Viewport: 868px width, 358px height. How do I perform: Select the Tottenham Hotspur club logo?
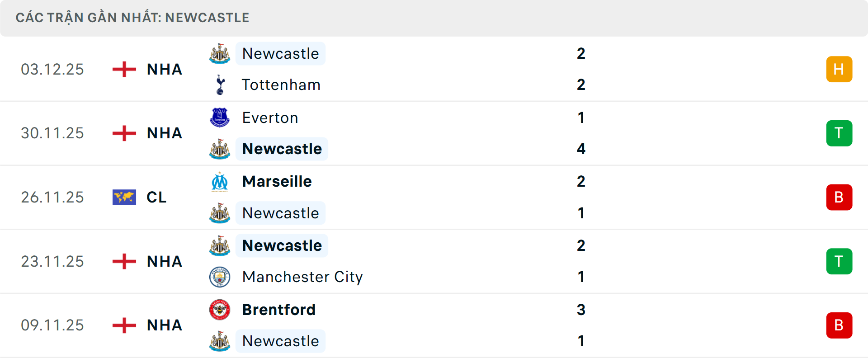point(220,85)
